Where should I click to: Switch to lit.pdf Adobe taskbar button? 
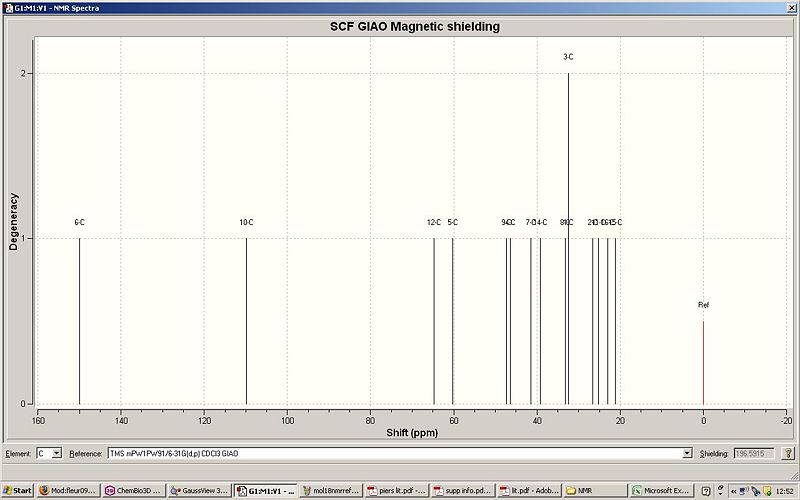point(529,491)
